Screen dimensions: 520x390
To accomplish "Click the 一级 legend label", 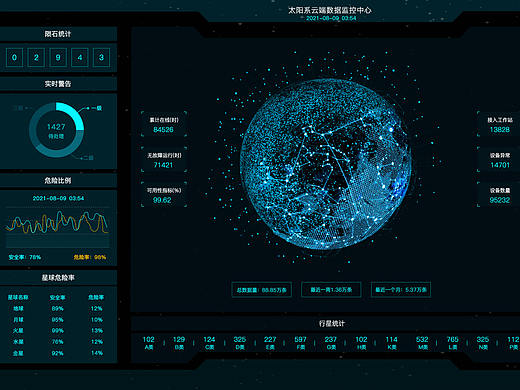I will click(x=97, y=108).
